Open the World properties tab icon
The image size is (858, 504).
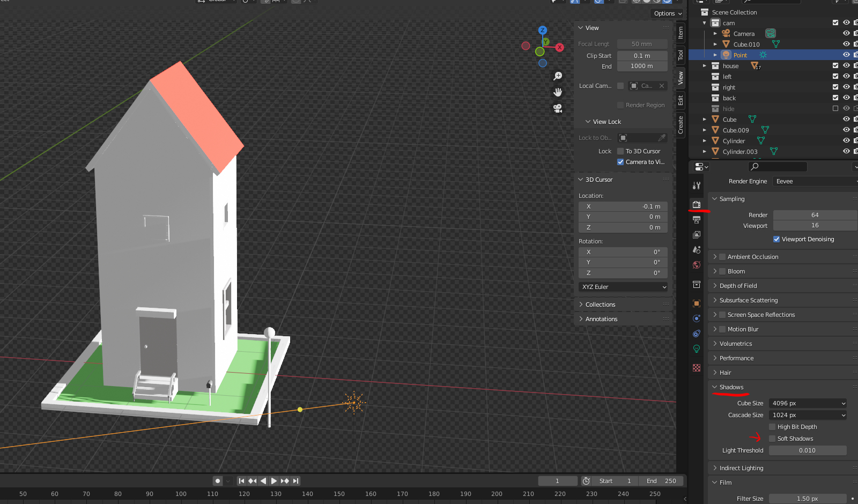[697, 265]
